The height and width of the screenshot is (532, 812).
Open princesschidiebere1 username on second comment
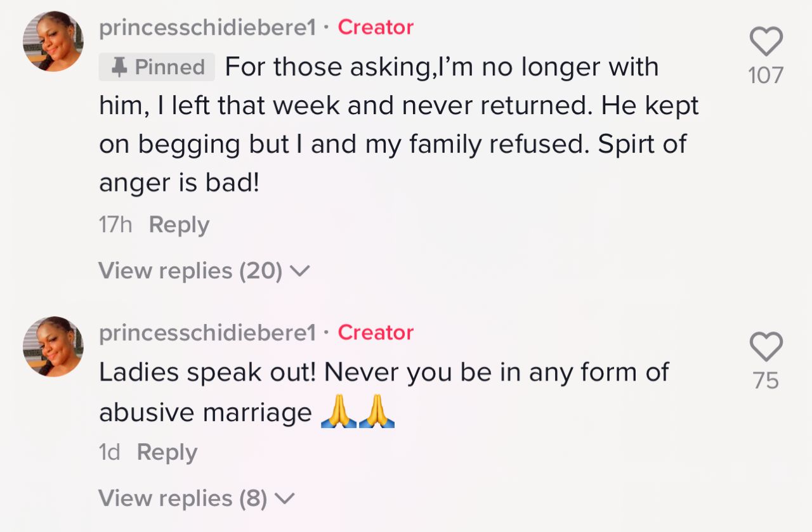click(207, 332)
